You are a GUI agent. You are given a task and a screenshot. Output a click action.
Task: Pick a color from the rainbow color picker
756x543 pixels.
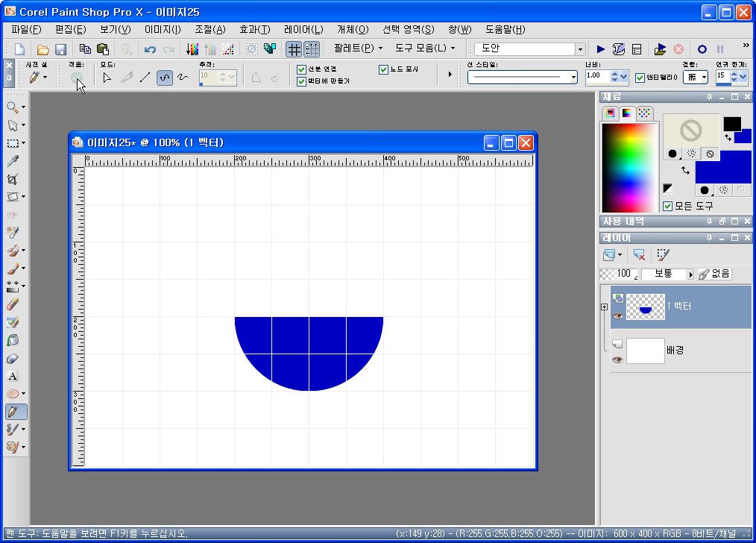629,167
